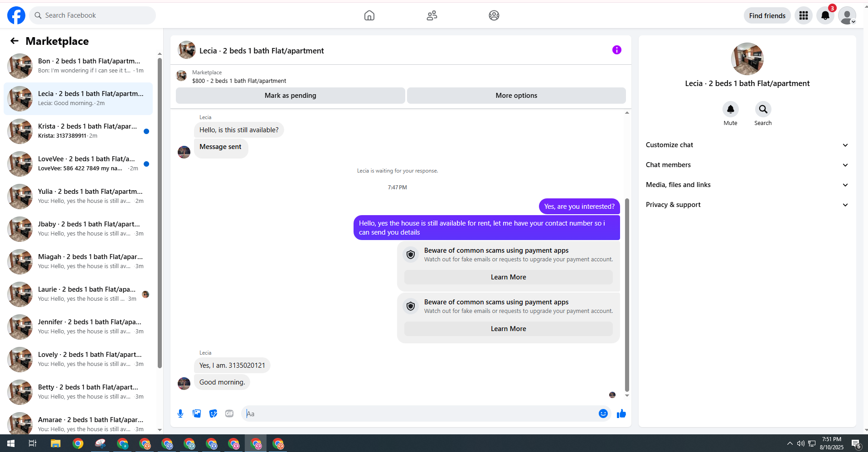Click the 'Good morning.' message
The height and width of the screenshot is (452, 868).
point(222,382)
